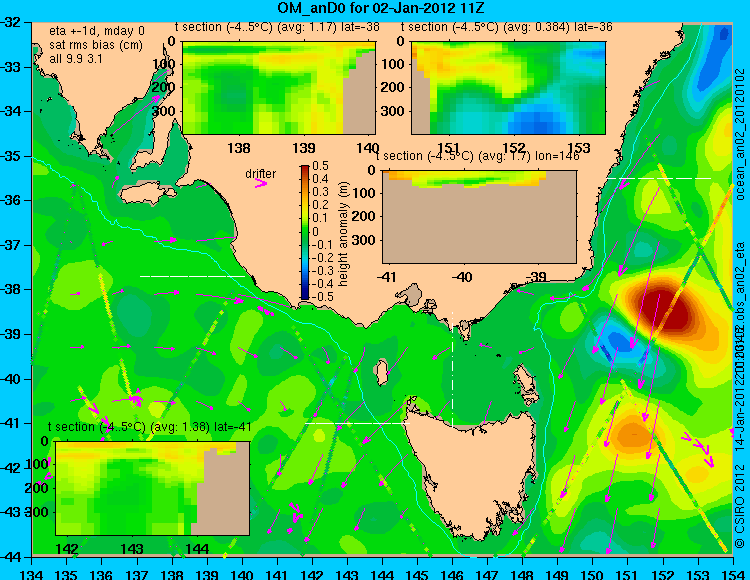Click the 'height anomaly (m)' colorbar label
This screenshot has width=750, height=580.
pos(343,234)
